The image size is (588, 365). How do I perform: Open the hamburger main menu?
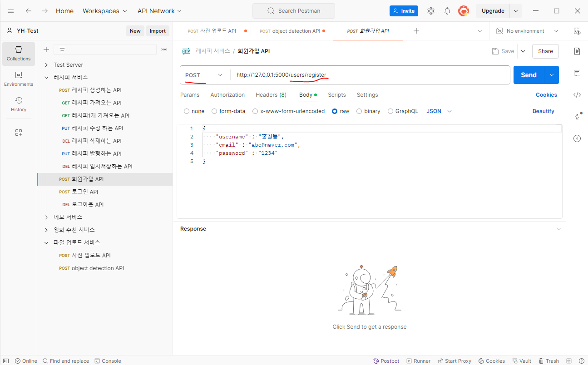point(11,11)
